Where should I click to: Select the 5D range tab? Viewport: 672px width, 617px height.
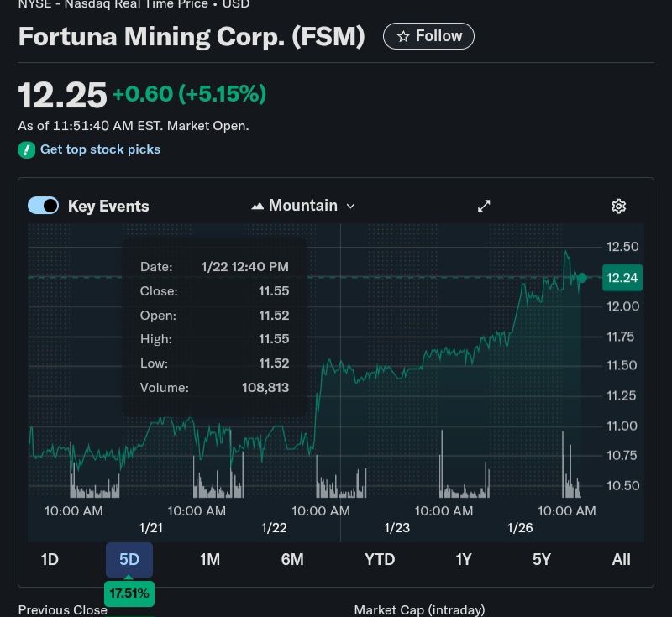(x=129, y=560)
